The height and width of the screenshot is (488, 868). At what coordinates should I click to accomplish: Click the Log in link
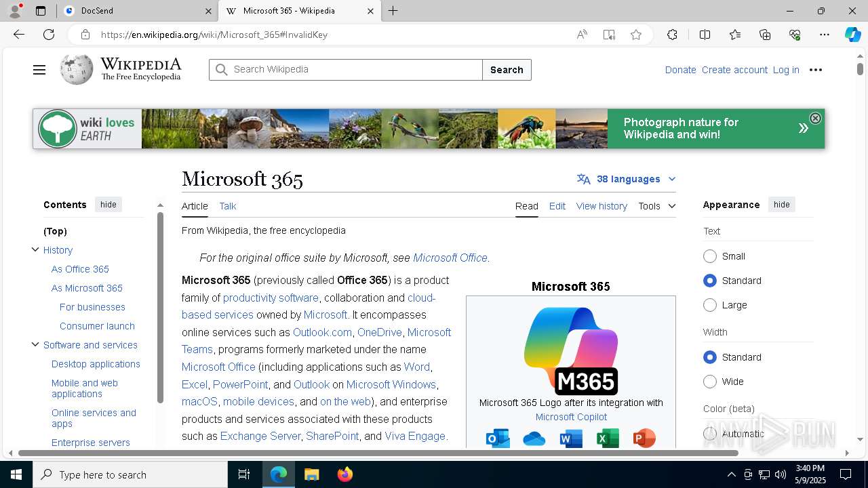786,70
